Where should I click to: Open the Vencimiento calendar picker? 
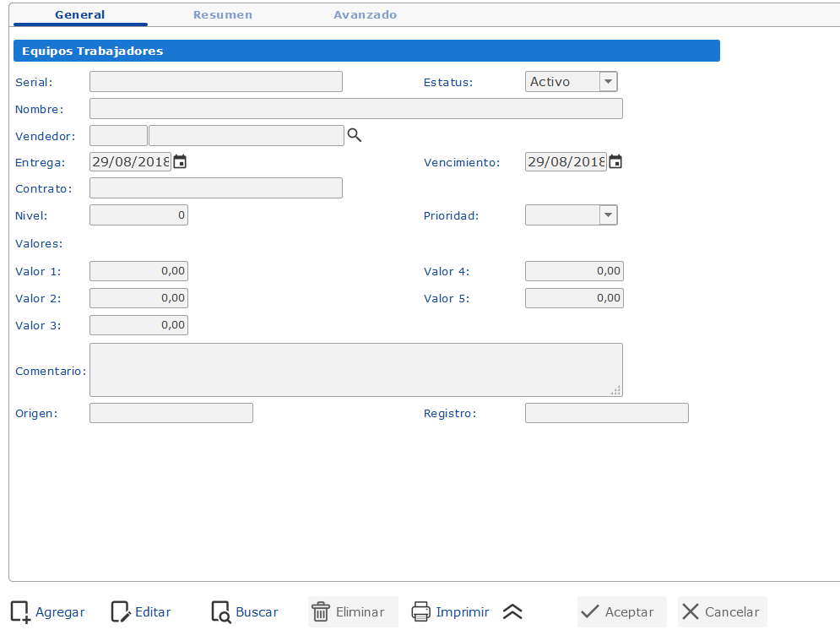tap(615, 162)
